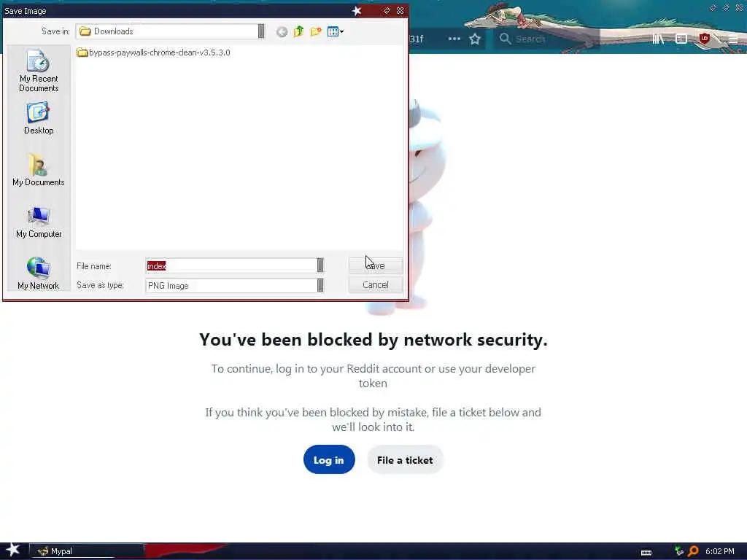Expand the File name history dropdown
The width and height of the screenshot is (747, 560).
click(x=320, y=265)
